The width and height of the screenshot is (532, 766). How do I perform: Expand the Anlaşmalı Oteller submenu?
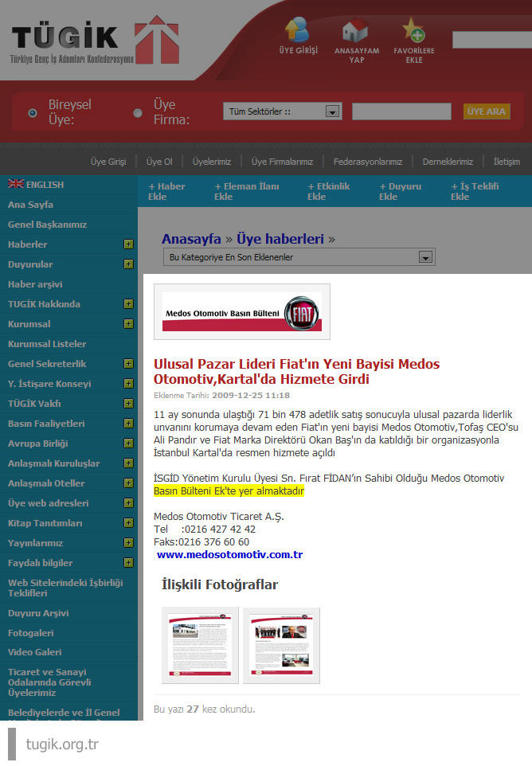point(128,483)
